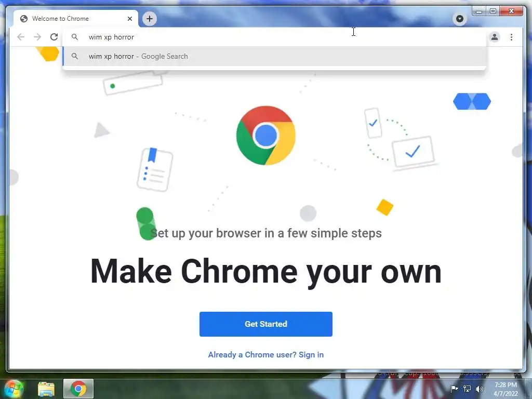Open Chrome's three-dot menu

point(511,37)
